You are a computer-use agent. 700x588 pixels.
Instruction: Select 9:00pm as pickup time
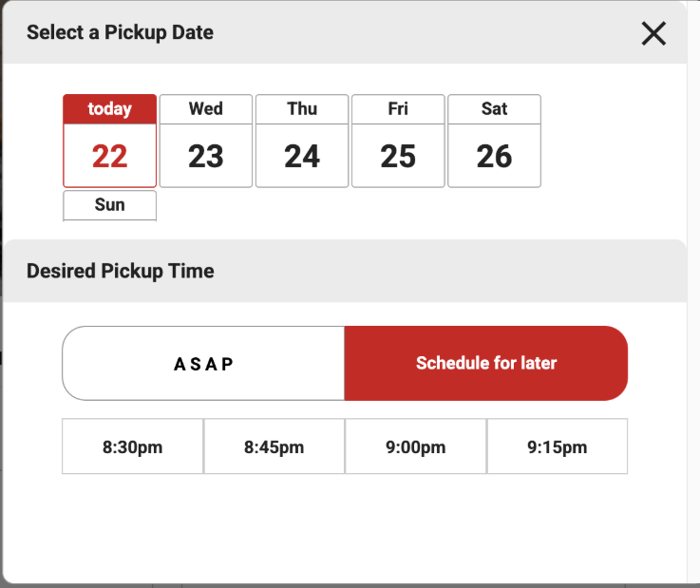click(416, 446)
